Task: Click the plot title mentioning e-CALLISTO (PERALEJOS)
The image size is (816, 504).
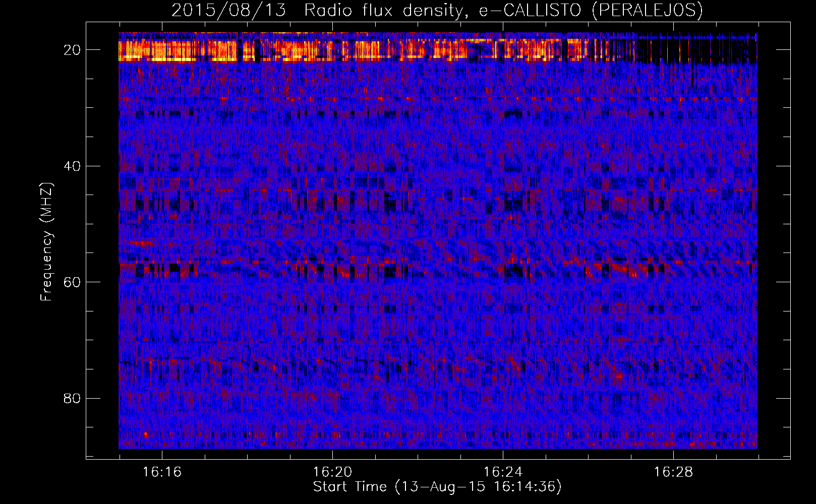Action: pos(437,10)
